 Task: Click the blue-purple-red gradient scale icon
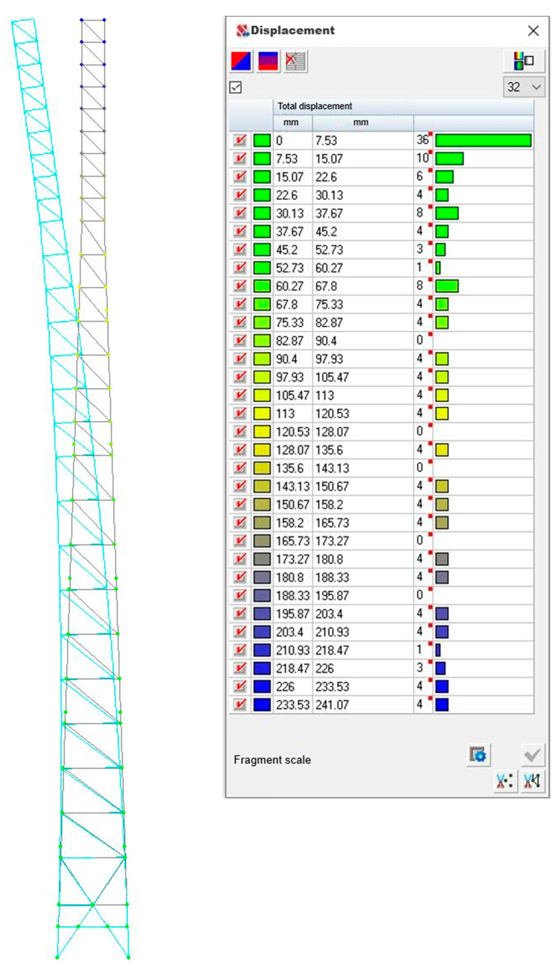(x=268, y=61)
